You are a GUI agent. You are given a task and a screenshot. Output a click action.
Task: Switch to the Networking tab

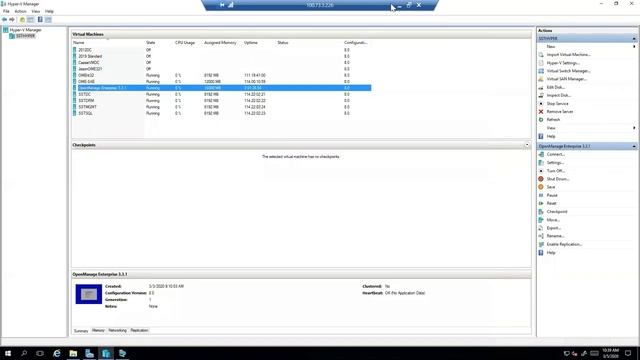click(x=118, y=330)
